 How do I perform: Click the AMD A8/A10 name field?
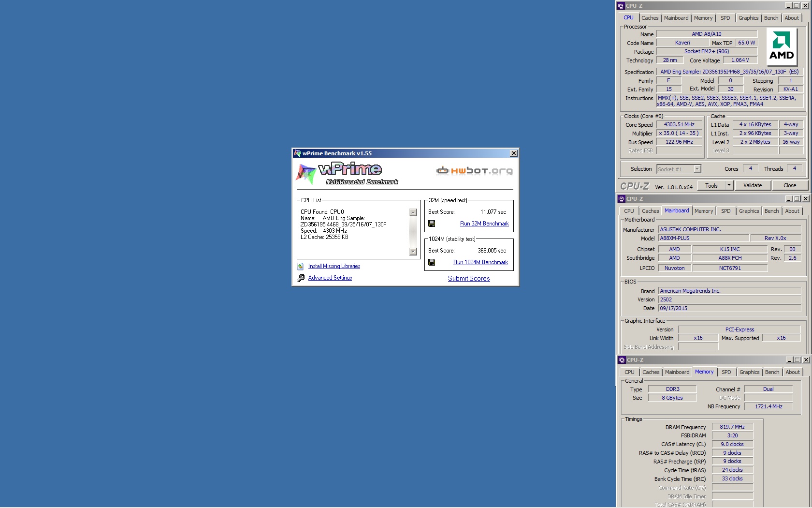[707, 34]
